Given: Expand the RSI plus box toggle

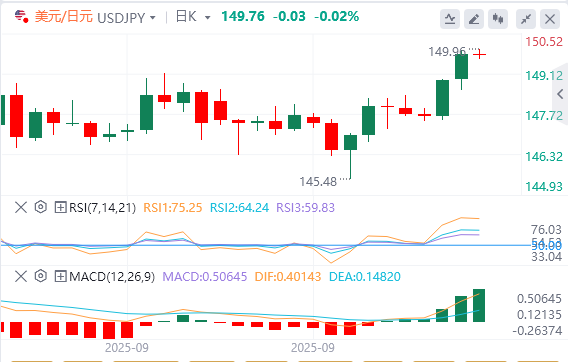Looking at the screenshot, I should coord(60,208).
